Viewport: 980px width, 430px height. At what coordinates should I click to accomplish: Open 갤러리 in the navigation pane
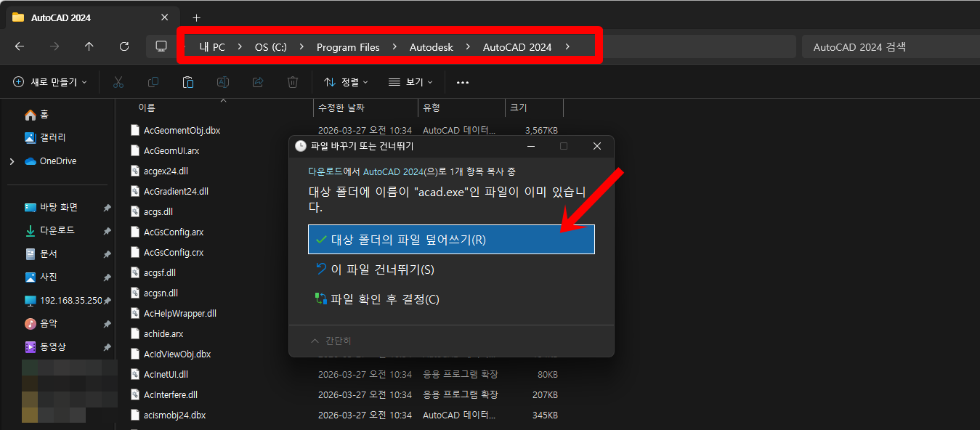point(45,137)
